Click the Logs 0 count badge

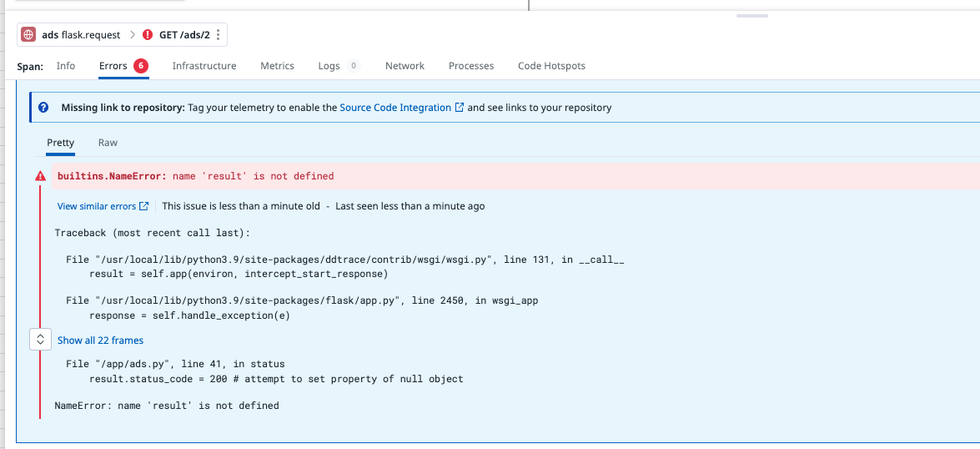pyautogui.click(x=353, y=66)
